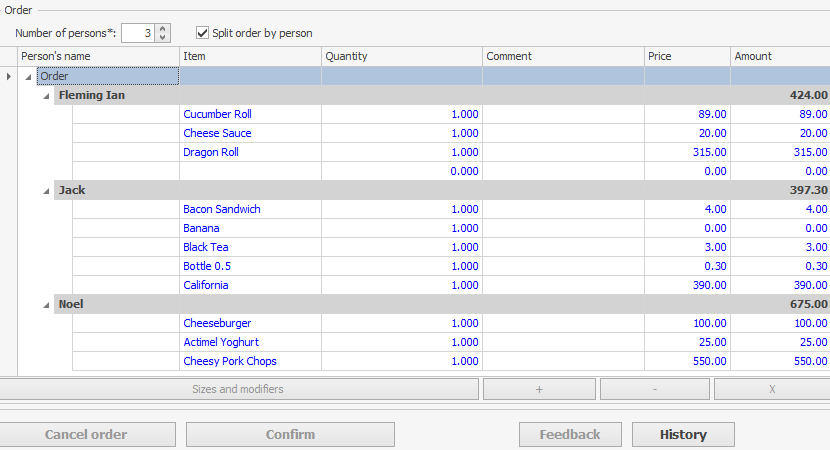Collapse the Order tree root node
This screenshot has height=450, width=830.
(x=28, y=76)
